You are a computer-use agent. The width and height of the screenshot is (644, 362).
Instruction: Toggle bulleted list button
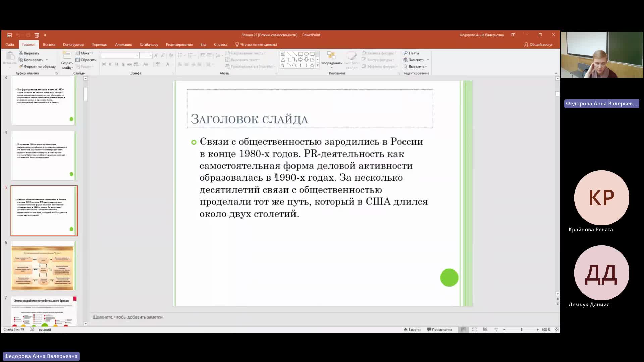click(x=180, y=55)
